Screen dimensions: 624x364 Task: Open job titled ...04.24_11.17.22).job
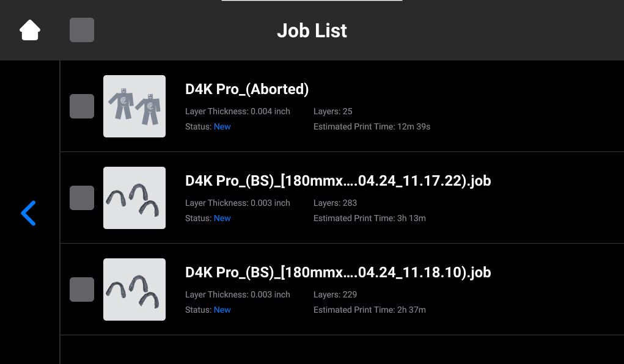338,181
